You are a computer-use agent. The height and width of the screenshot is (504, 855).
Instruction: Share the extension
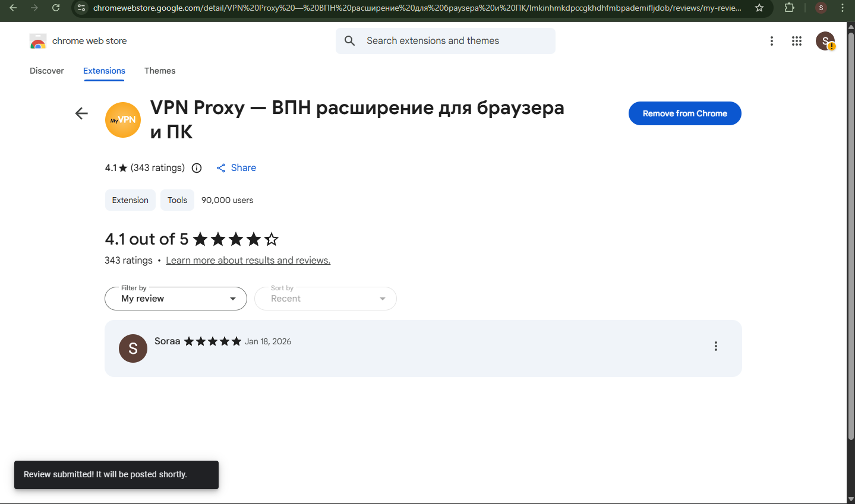236,168
